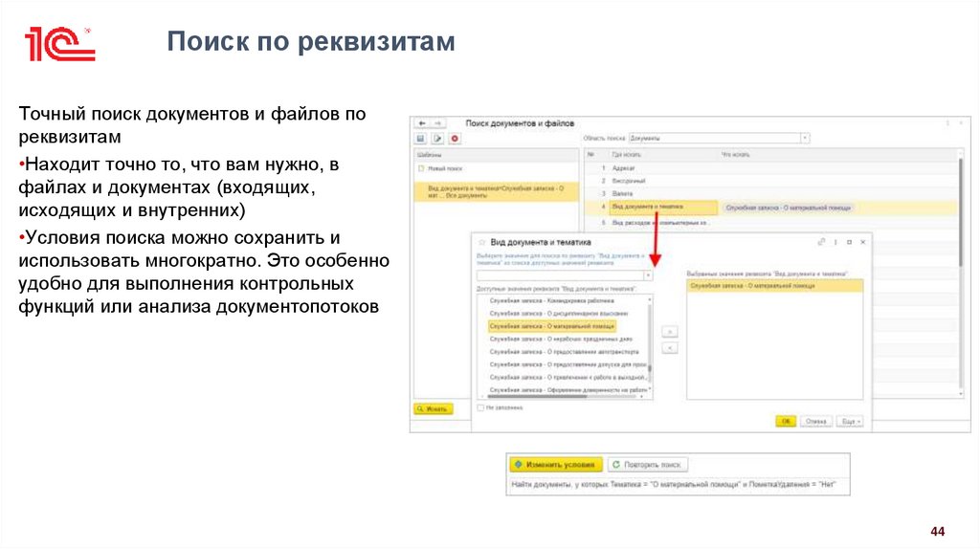Open the three-dot menu of main search window
Viewport: 980px width, 549px height.
point(947,123)
